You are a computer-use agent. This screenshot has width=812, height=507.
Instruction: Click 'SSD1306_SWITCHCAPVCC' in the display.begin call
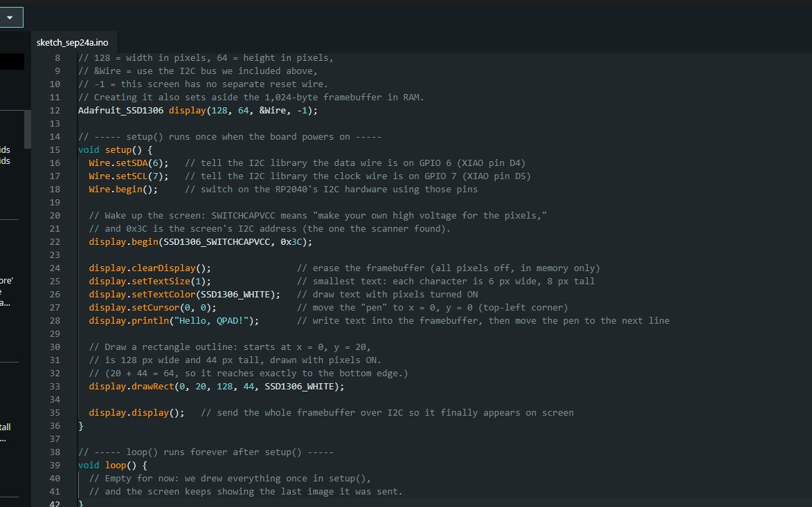pyautogui.click(x=217, y=241)
